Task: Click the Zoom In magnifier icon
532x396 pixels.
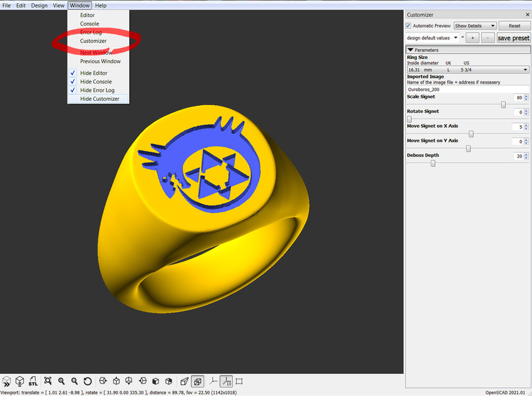Action: click(x=61, y=381)
